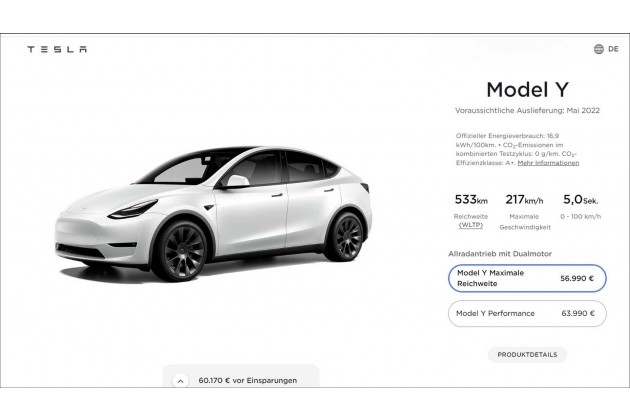Open the DE region selector
Image resolution: width=630 pixels, height=420 pixels.
(613, 49)
